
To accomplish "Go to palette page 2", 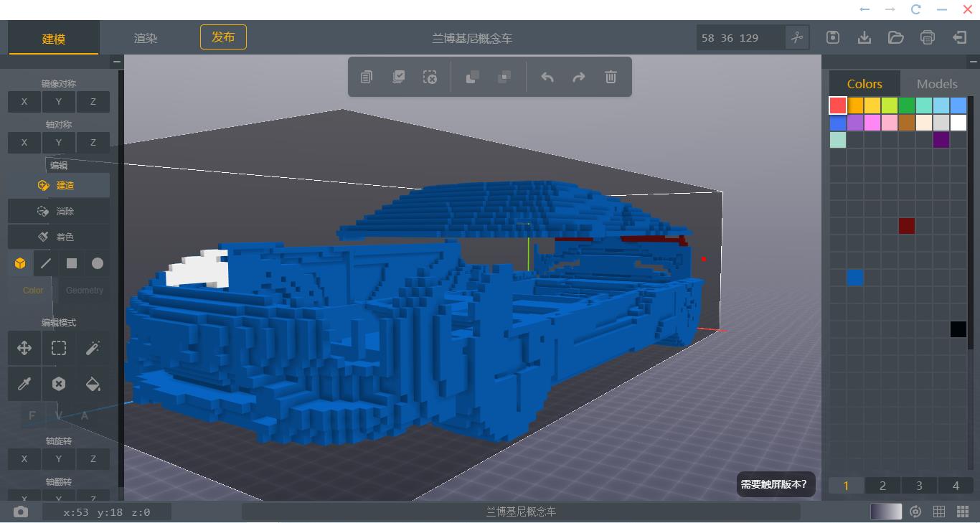I will (x=882, y=486).
